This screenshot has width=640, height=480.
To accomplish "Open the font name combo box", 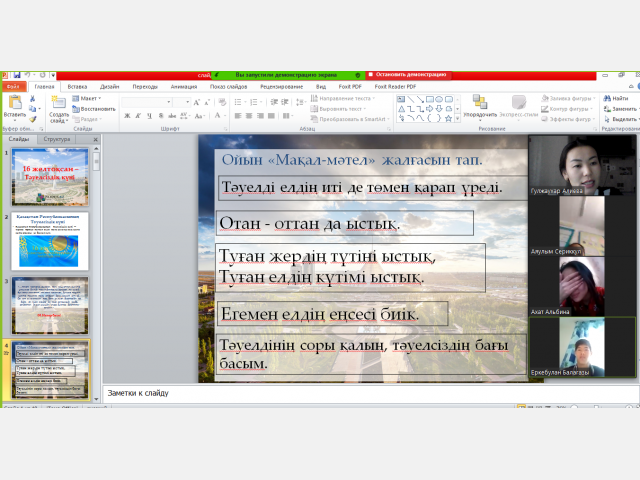I will coord(147,102).
